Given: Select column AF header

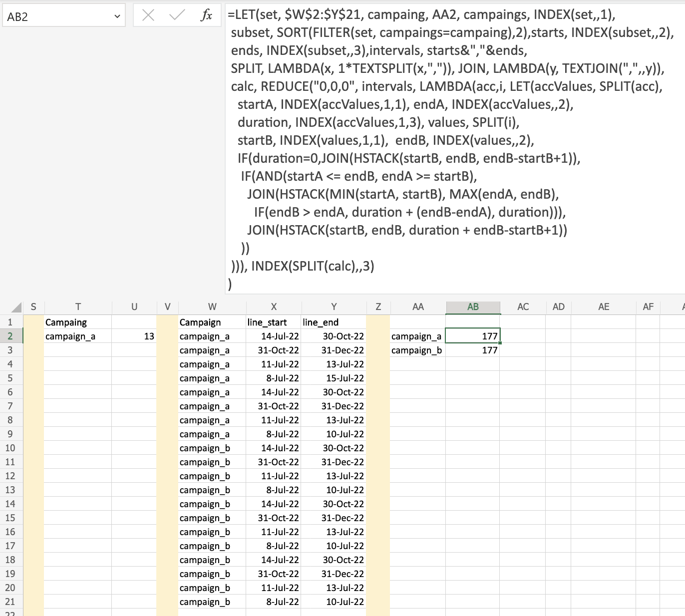Looking at the screenshot, I should [x=648, y=307].
